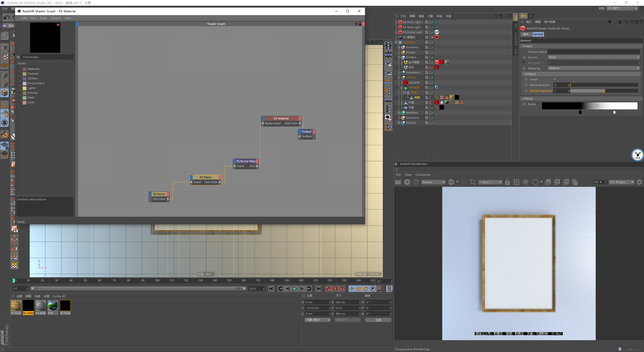Click the snowflake freeze icon in RenderView
Viewport: 644px width, 352px height.
tap(526, 182)
